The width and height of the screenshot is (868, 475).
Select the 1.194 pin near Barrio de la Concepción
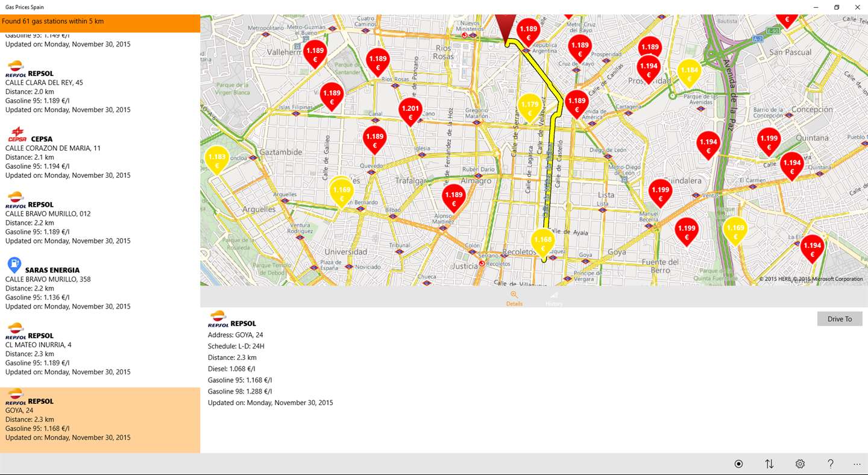tap(708, 145)
